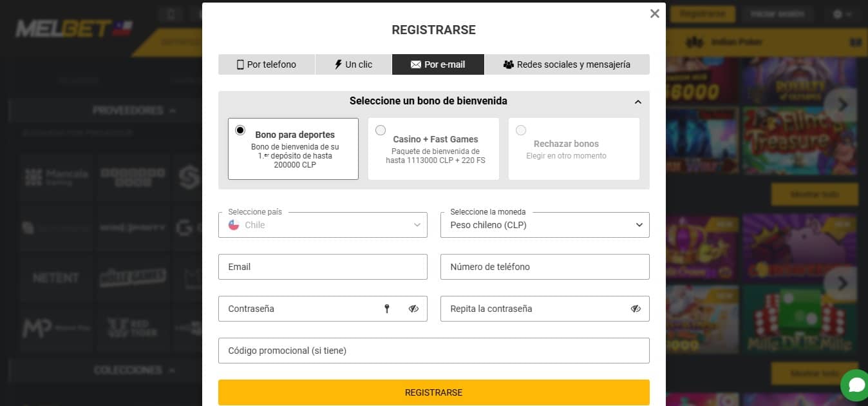Click Iniciar sesión in the top bar

click(777, 14)
